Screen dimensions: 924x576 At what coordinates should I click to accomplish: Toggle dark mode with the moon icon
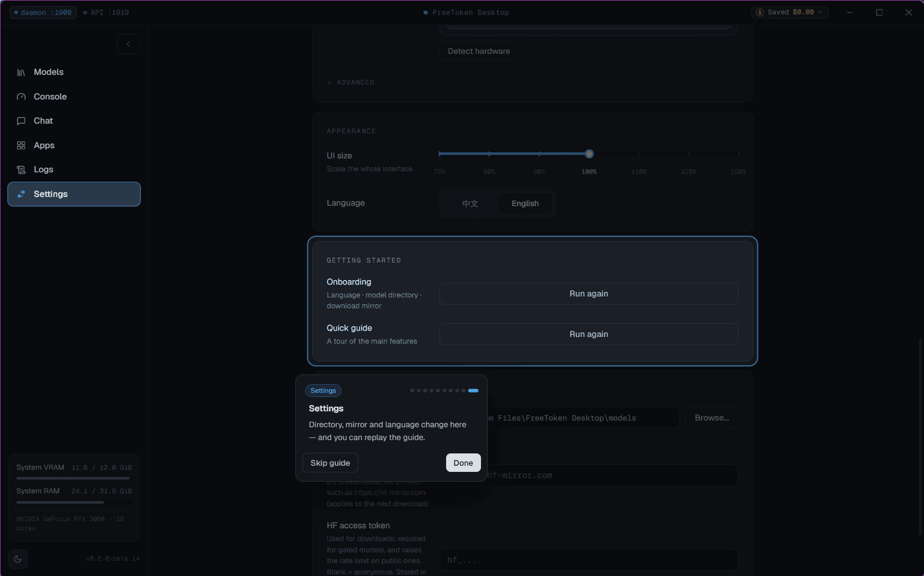tap(18, 559)
